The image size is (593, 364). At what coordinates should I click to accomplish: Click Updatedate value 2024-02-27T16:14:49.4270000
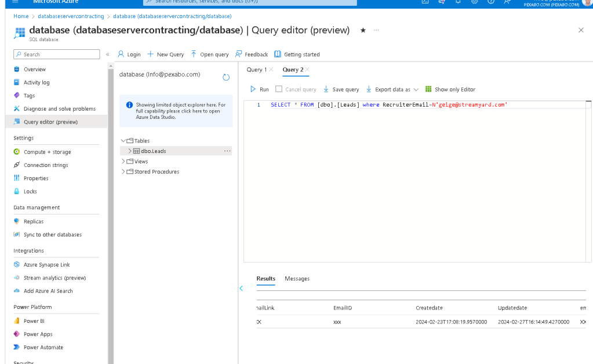click(533, 322)
